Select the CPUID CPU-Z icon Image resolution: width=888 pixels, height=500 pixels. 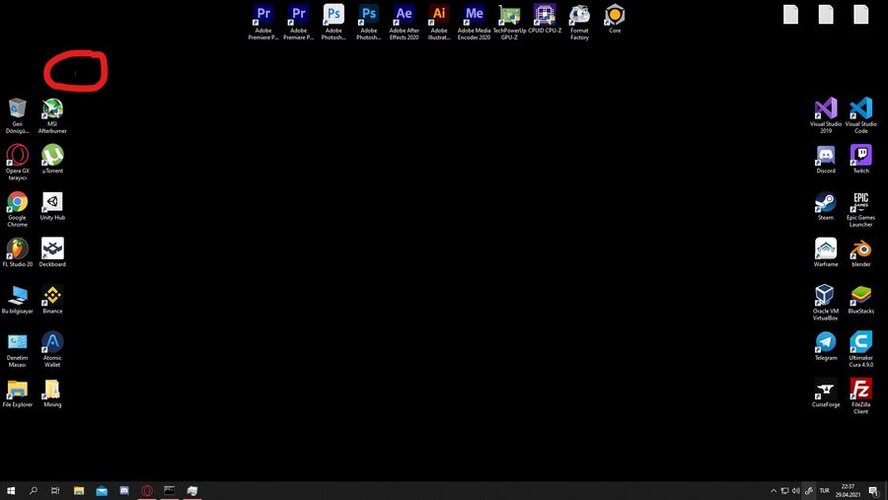[x=544, y=18]
